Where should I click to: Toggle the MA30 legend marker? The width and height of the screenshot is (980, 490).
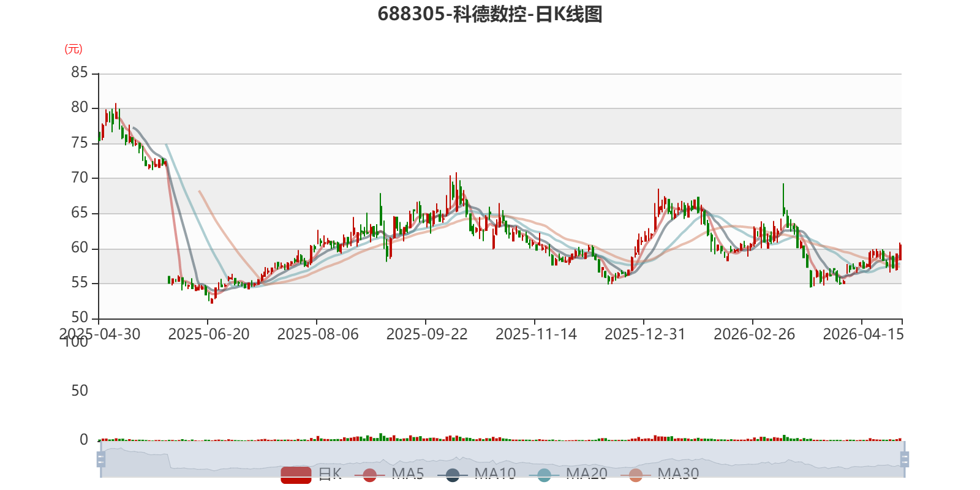pyautogui.click(x=636, y=475)
